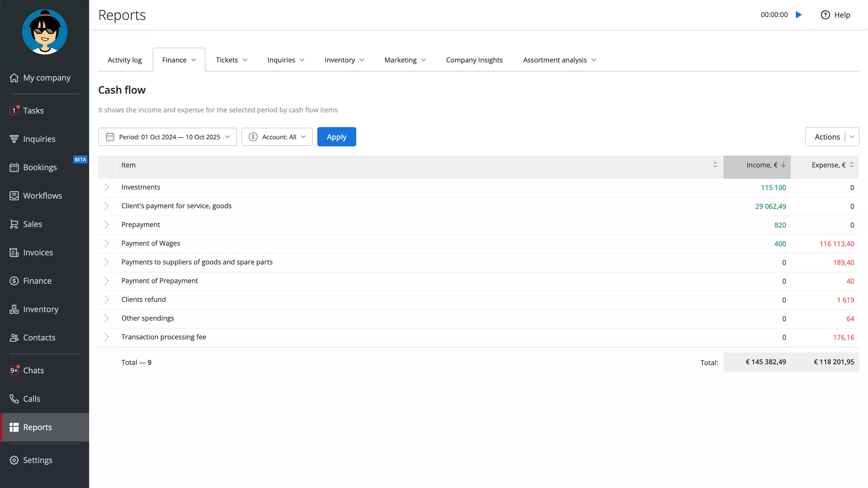Open Workflows from the sidebar

point(42,196)
